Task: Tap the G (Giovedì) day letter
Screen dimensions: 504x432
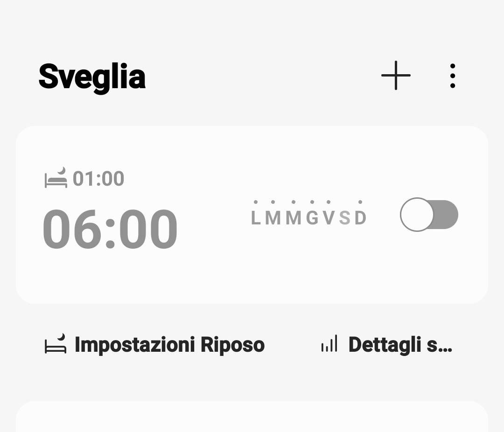Action: [x=312, y=218]
